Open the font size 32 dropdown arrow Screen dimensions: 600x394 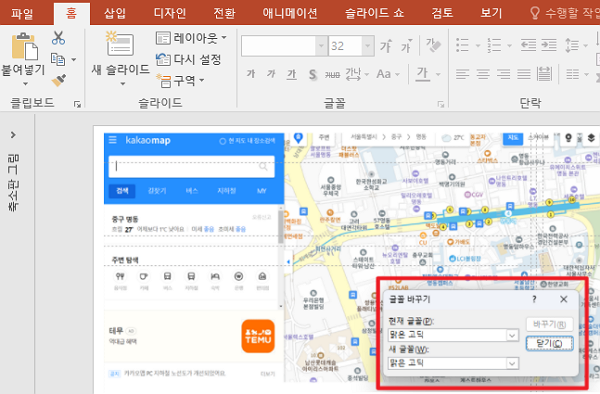point(368,46)
